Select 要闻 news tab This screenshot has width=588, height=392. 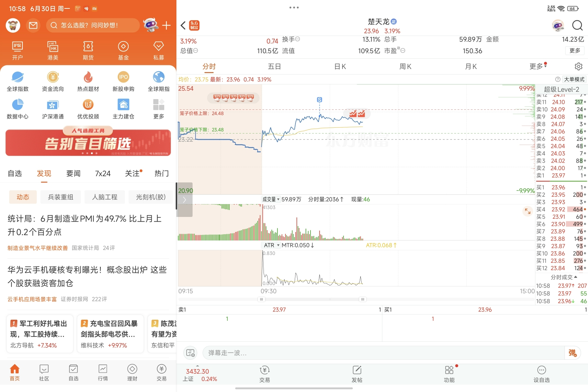[73, 173]
